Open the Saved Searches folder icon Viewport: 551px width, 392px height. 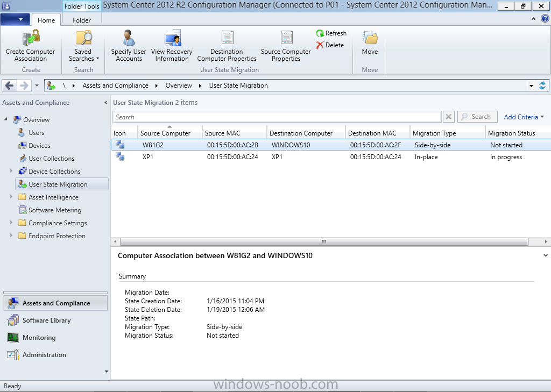click(x=83, y=38)
